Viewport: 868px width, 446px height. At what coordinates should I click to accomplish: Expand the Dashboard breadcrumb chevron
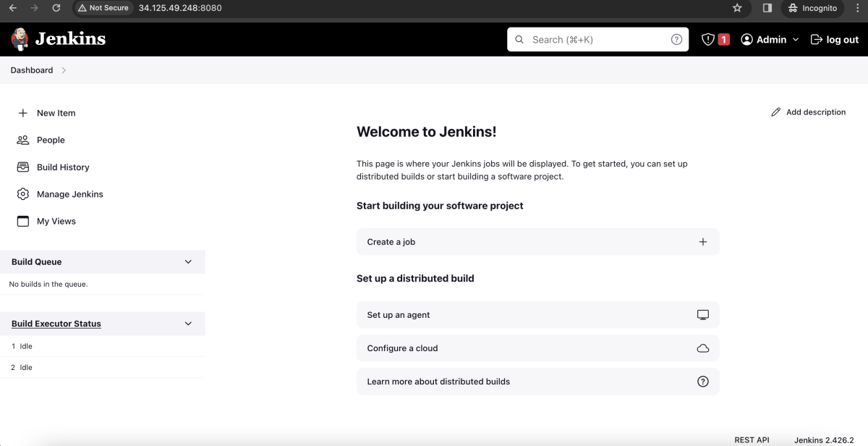64,70
